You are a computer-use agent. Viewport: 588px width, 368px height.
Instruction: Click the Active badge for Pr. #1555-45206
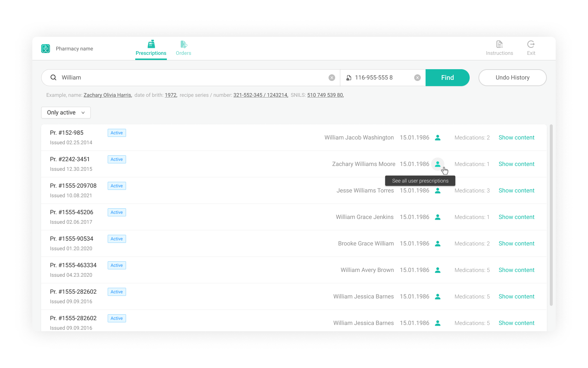[117, 212]
